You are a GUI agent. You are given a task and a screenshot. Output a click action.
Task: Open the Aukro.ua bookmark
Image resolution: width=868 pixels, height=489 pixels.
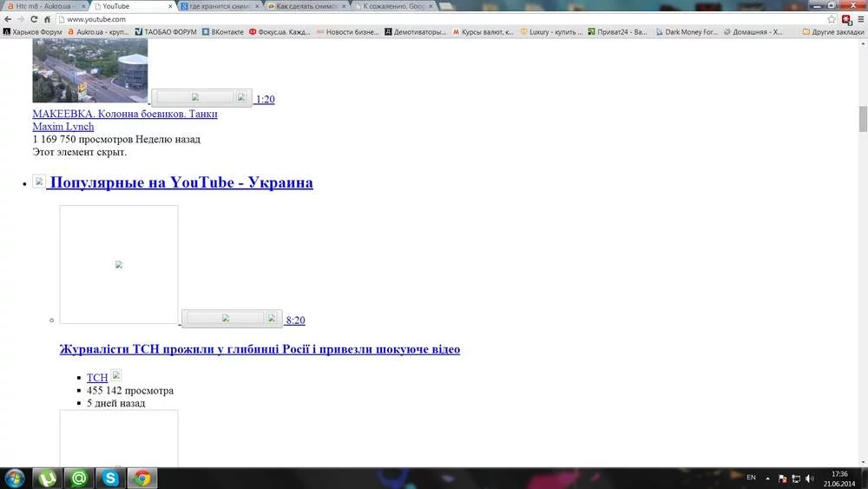tap(98, 32)
